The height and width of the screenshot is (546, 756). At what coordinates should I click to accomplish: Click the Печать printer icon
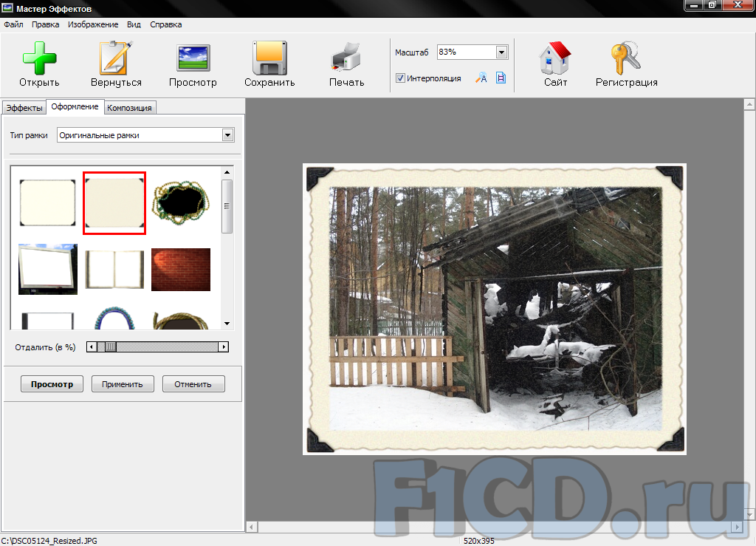pyautogui.click(x=346, y=57)
